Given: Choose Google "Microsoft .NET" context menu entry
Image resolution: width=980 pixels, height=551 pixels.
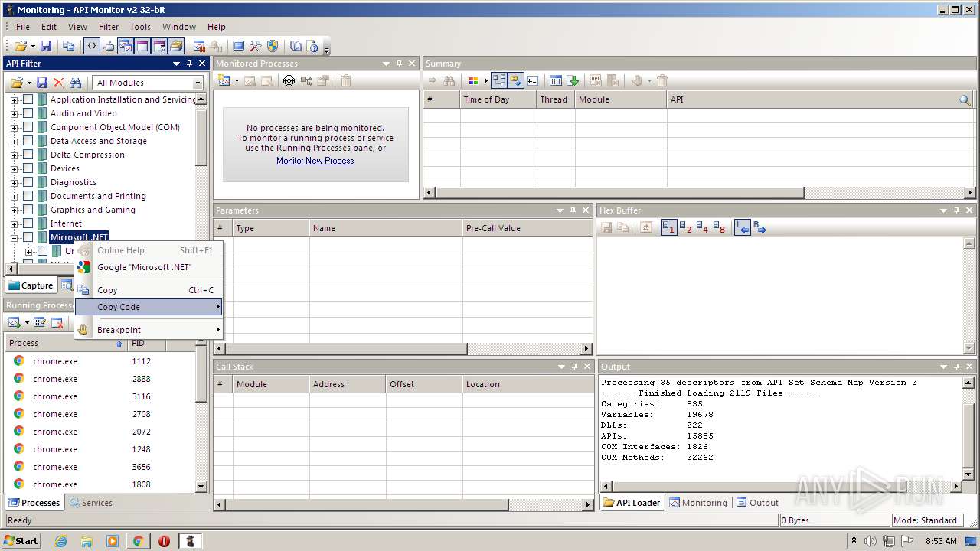Looking at the screenshot, I should [x=149, y=267].
